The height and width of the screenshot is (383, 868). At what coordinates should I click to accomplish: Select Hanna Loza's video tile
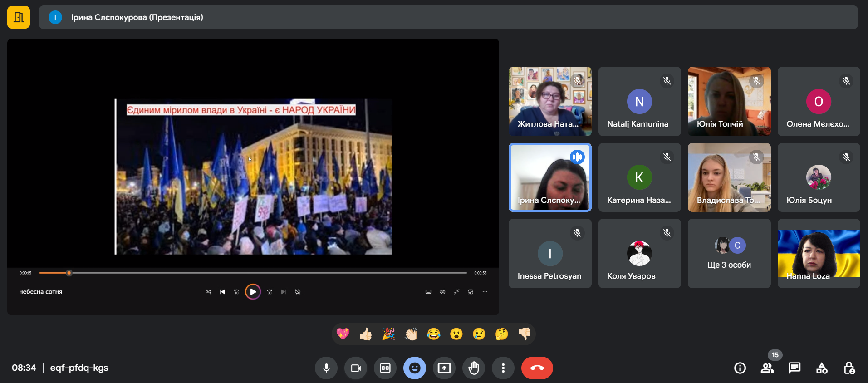[819, 254]
